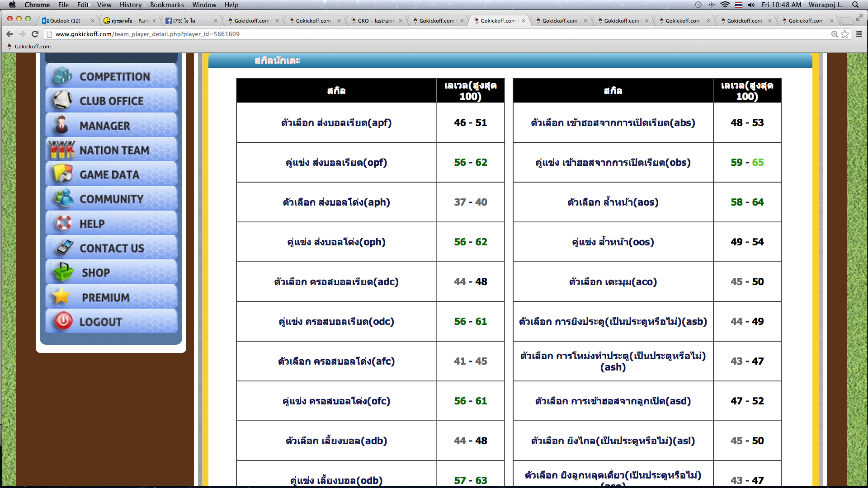Open the Chrome hamburger menu
The width and height of the screenshot is (868, 488).
(859, 34)
